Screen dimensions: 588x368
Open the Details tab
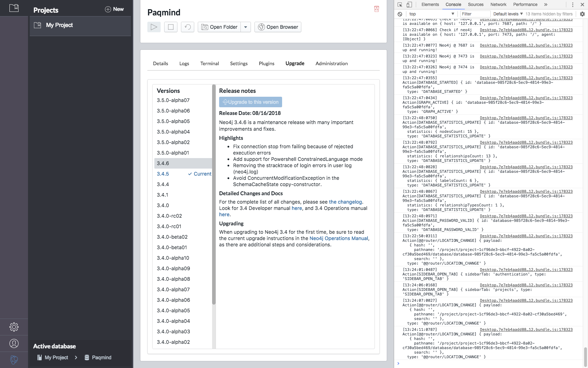pyautogui.click(x=161, y=63)
